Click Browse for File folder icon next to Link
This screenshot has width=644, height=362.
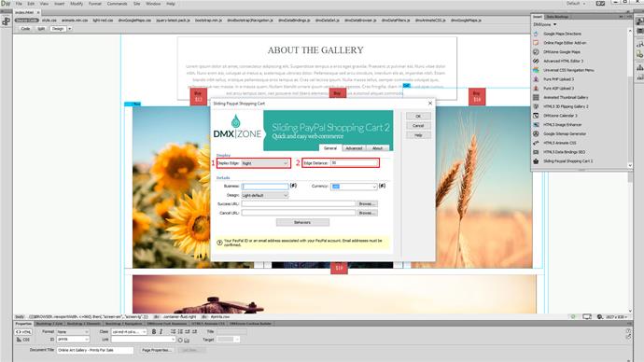[187, 340]
